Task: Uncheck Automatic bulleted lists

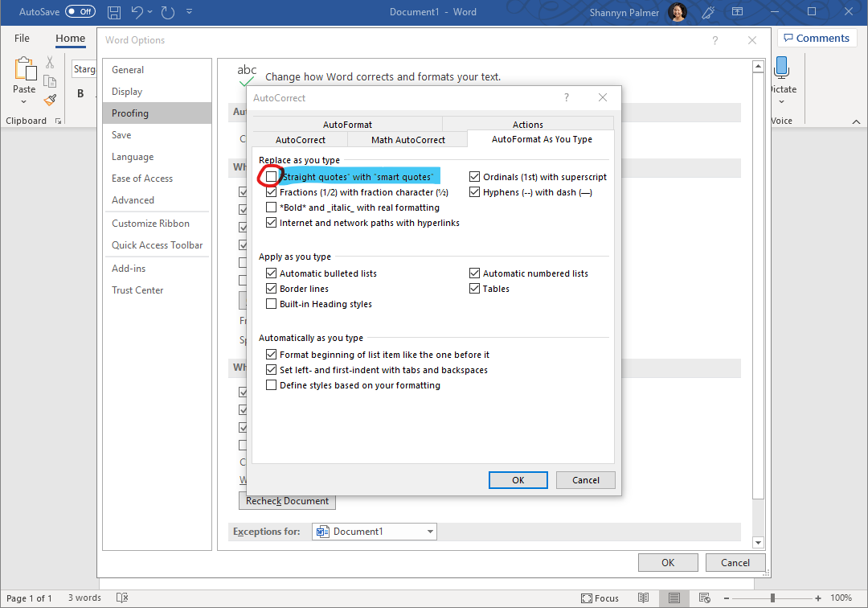Action: 272,273
